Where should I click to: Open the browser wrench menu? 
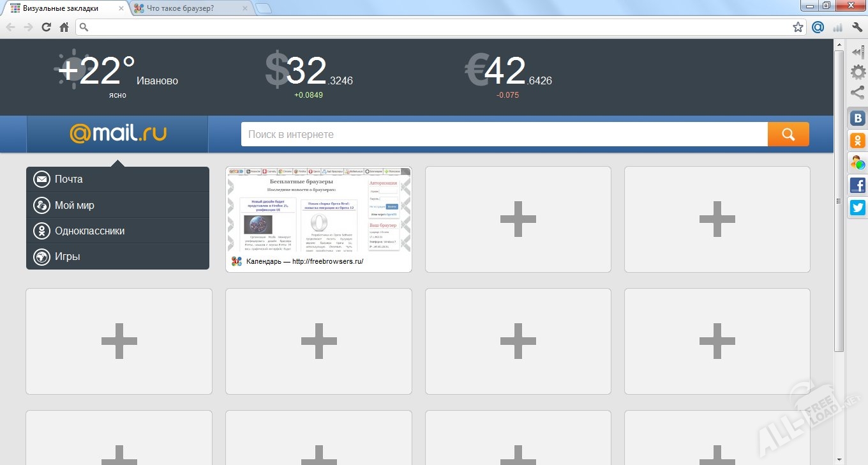[x=857, y=27]
